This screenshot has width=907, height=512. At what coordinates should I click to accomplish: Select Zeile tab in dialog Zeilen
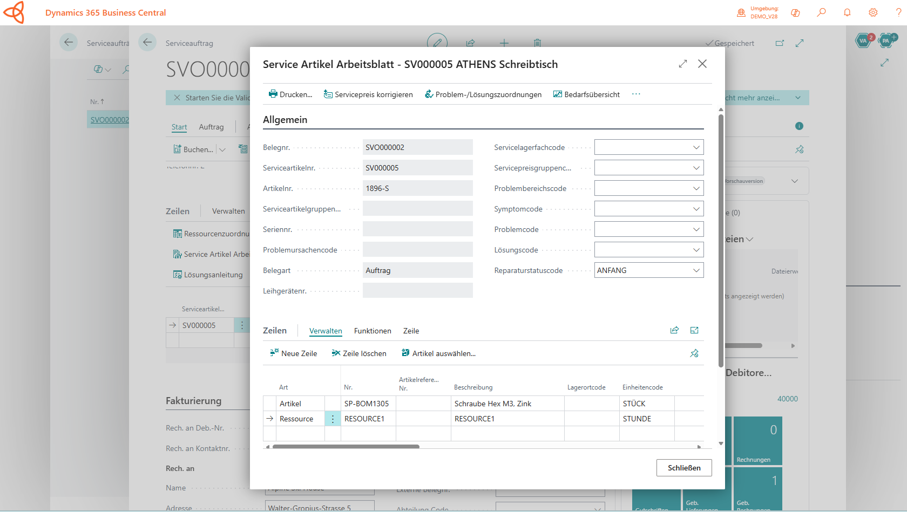[x=411, y=331]
